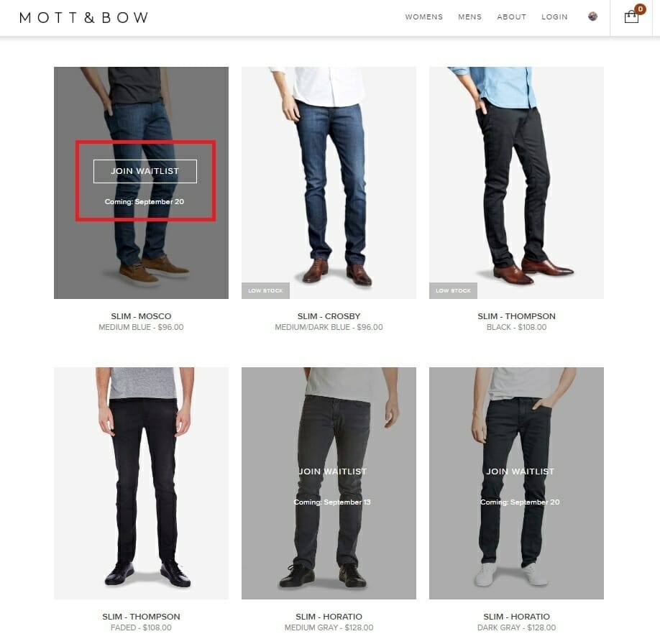Image resolution: width=660 pixels, height=644 pixels.
Task: Click the globe region selector icon
Action: 592,17
